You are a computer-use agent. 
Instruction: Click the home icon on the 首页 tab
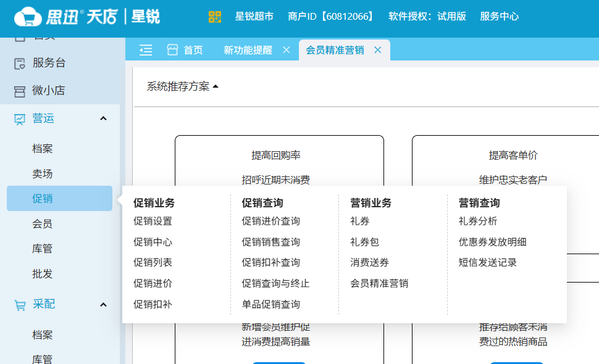tap(172, 50)
